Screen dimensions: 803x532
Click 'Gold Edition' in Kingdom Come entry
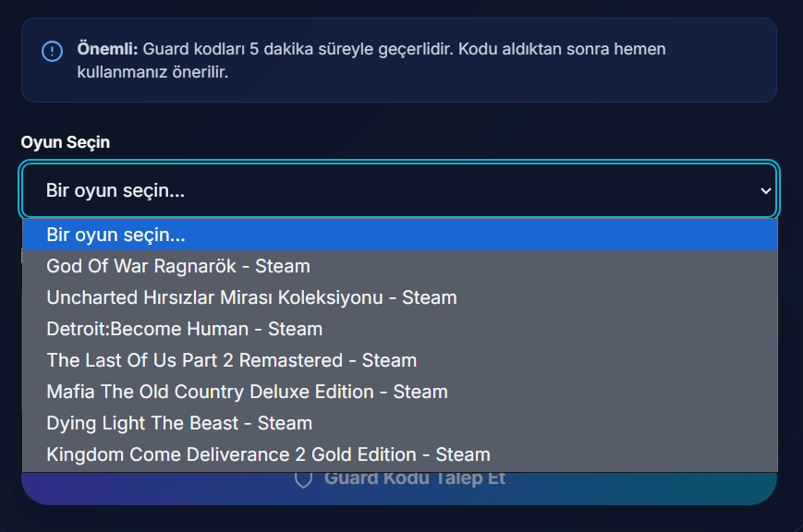363,454
